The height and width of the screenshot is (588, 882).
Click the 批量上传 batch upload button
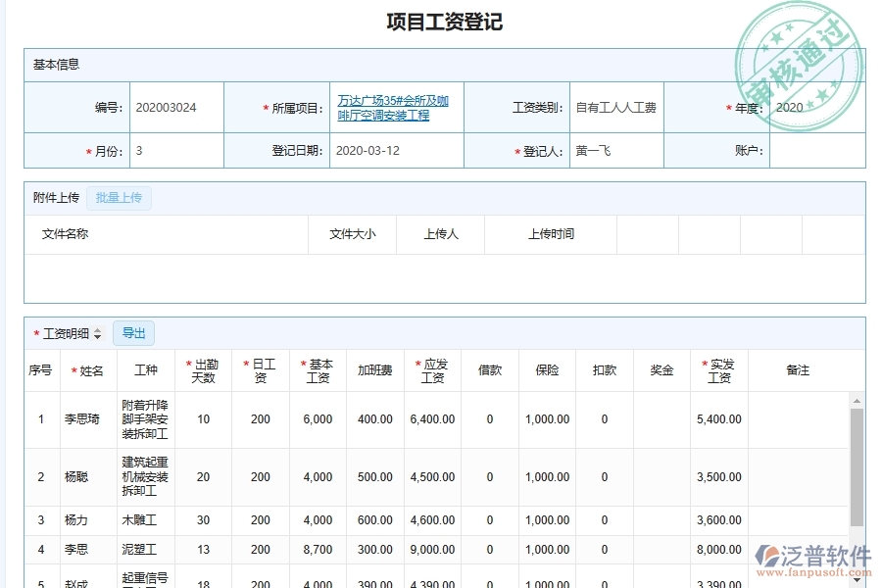click(119, 198)
